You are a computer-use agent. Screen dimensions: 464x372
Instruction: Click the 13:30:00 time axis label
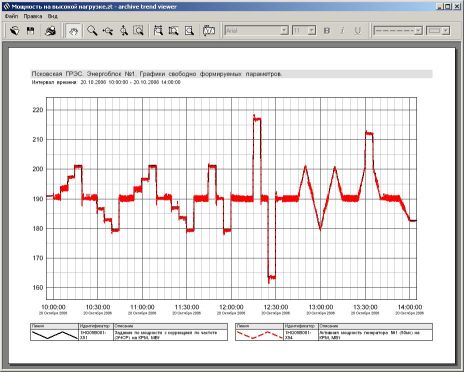(365, 307)
